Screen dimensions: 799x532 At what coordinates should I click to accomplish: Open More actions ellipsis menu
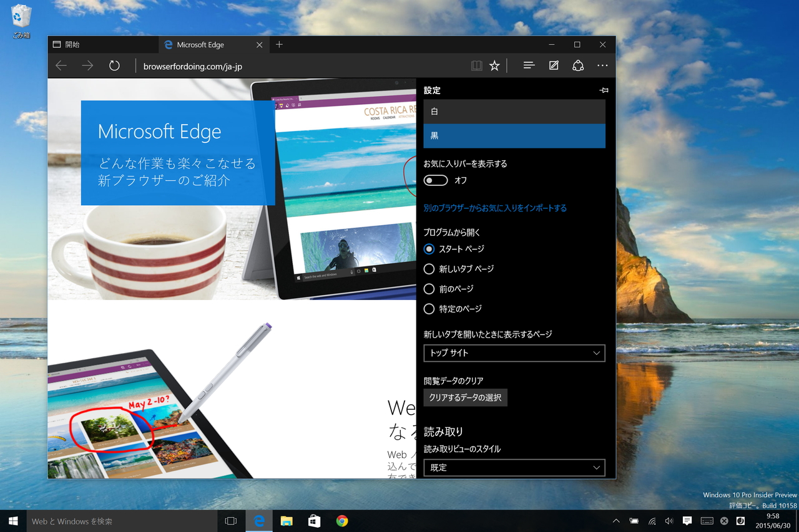coord(602,65)
